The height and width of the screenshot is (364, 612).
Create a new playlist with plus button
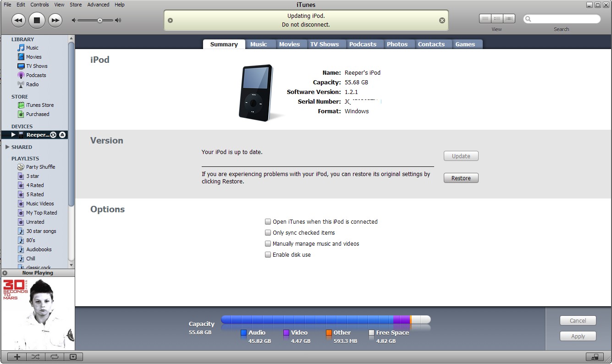17,357
